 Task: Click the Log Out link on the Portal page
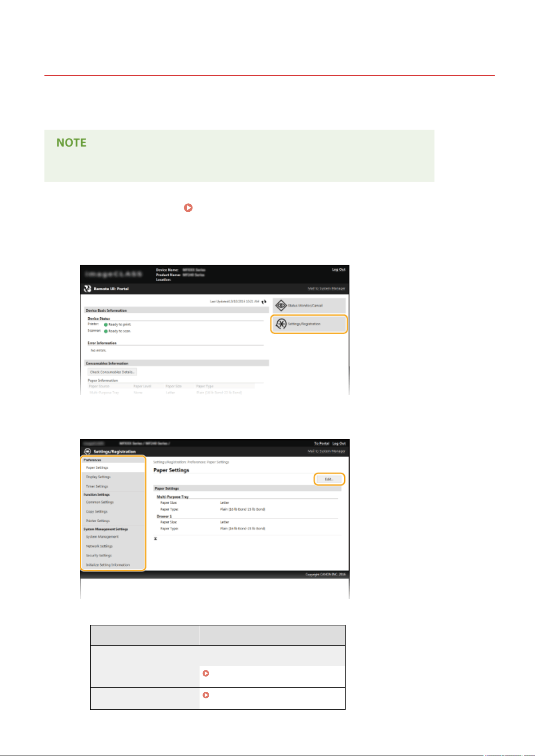[x=338, y=270]
